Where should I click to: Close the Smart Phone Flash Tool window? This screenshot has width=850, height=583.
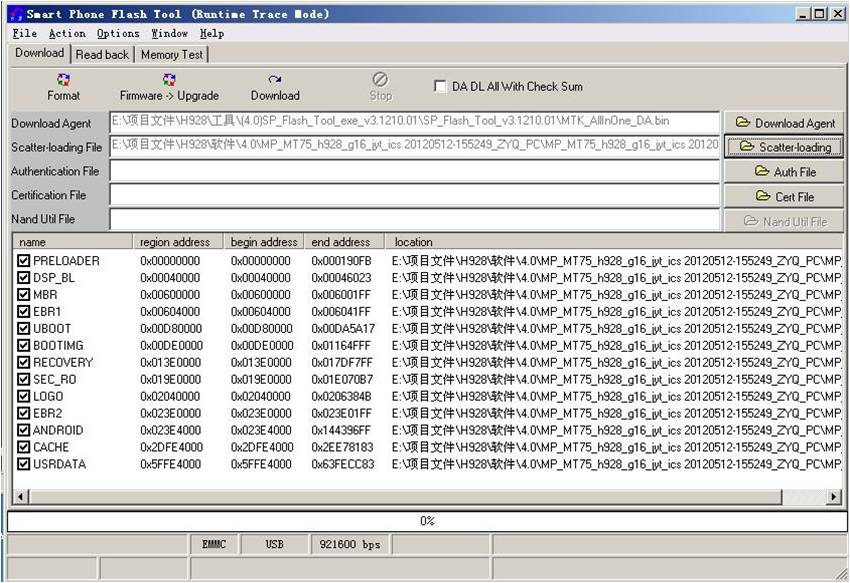(x=838, y=15)
